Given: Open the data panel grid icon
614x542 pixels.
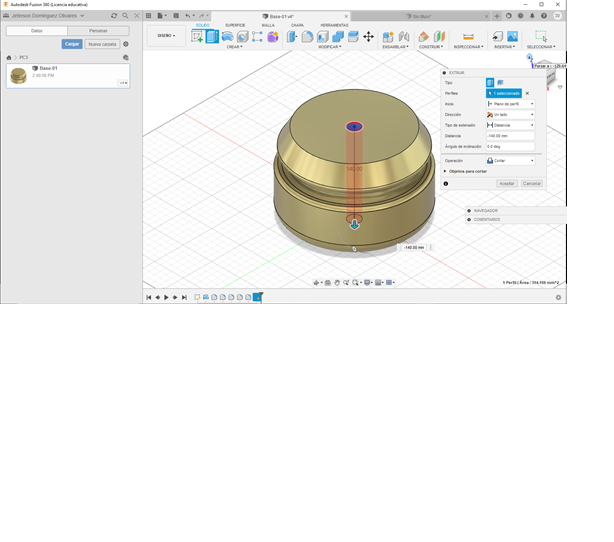Looking at the screenshot, I should [x=148, y=16].
